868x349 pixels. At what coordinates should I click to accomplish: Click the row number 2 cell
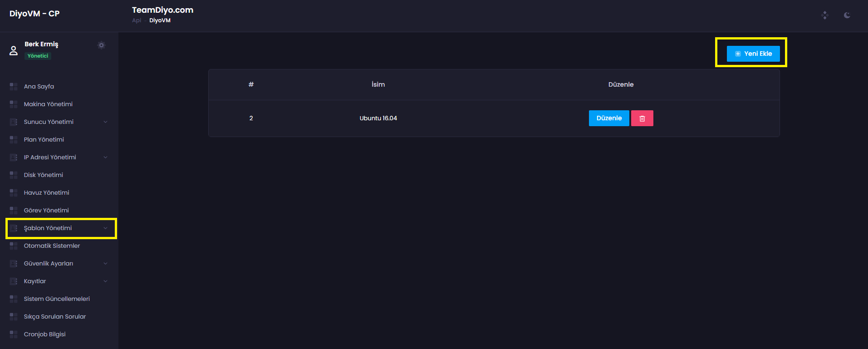[251, 118]
